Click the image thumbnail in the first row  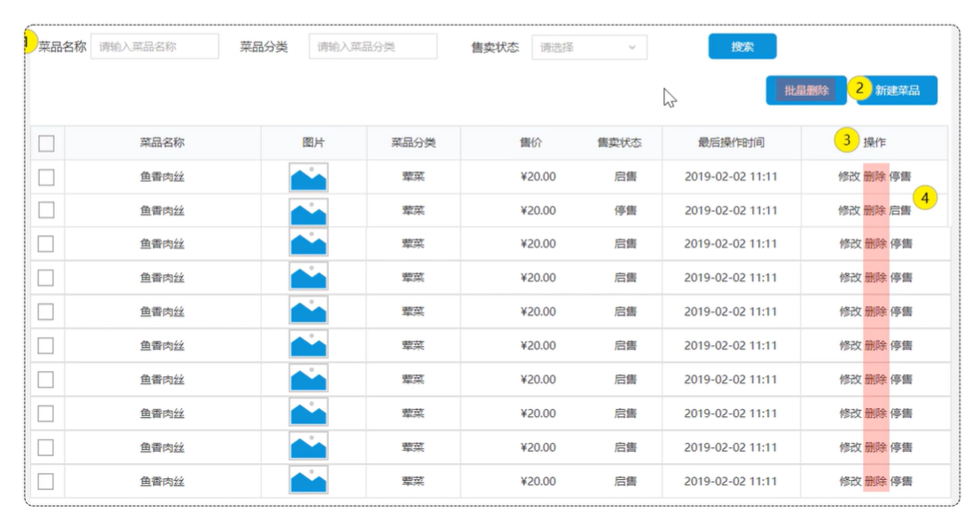click(x=308, y=177)
